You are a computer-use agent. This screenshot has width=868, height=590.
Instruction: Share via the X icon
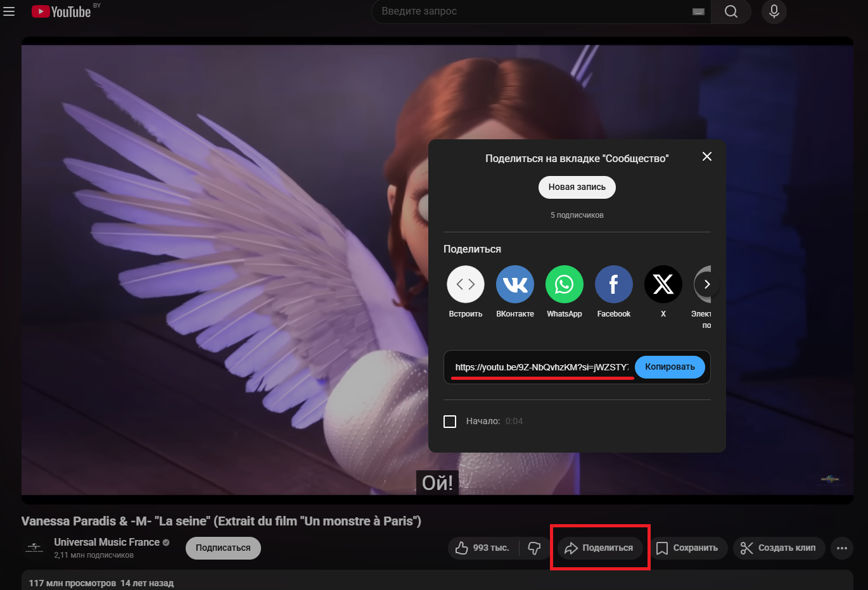pyautogui.click(x=663, y=284)
